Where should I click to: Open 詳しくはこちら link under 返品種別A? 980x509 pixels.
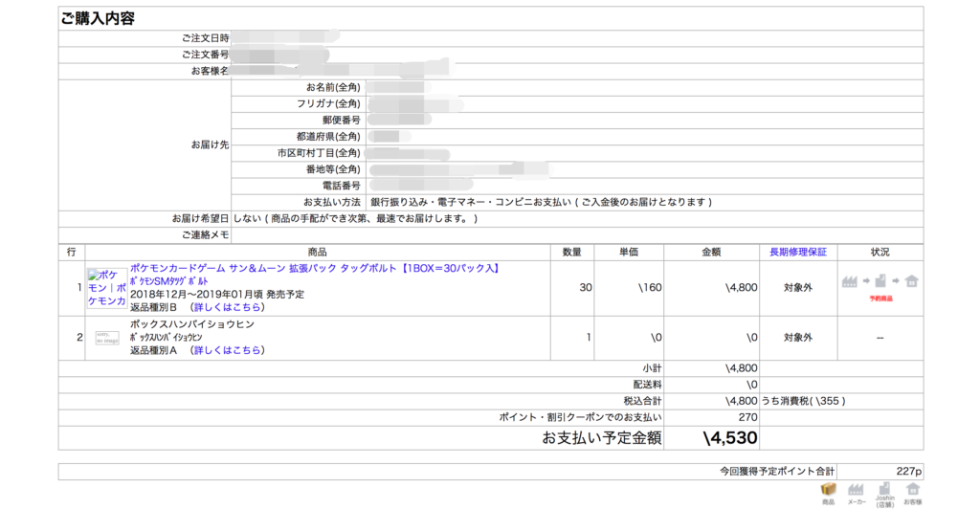pyautogui.click(x=229, y=350)
